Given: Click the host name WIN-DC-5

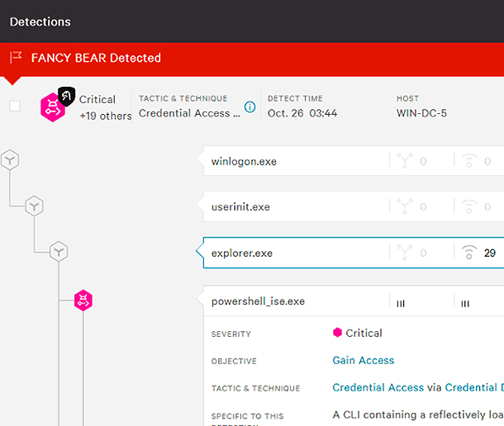Looking at the screenshot, I should click(421, 113).
